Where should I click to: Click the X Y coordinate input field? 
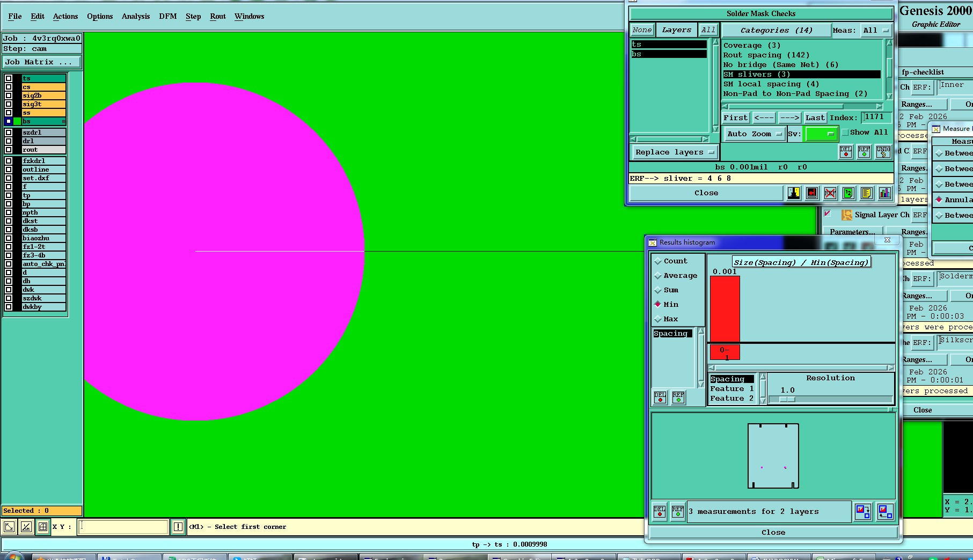(x=123, y=527)
